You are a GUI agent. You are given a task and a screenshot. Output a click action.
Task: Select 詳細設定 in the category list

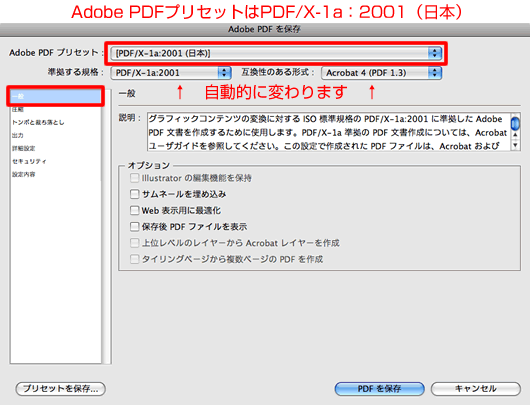pos(55,148)
